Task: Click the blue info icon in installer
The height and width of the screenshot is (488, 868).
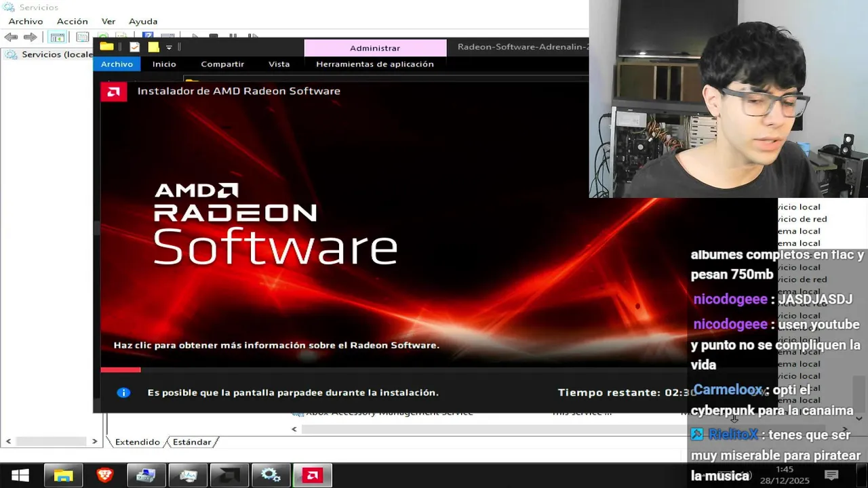Action: 123,392
